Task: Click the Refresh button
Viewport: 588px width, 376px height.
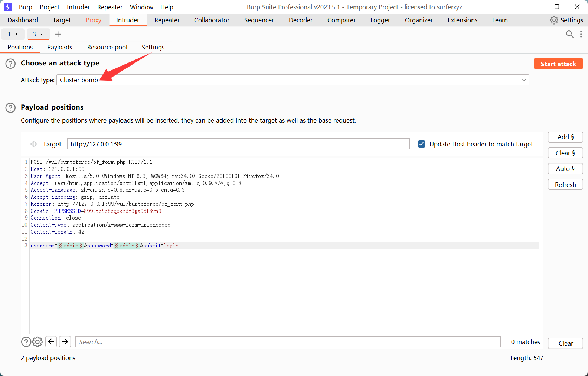Action: click(x=565, y=185)
